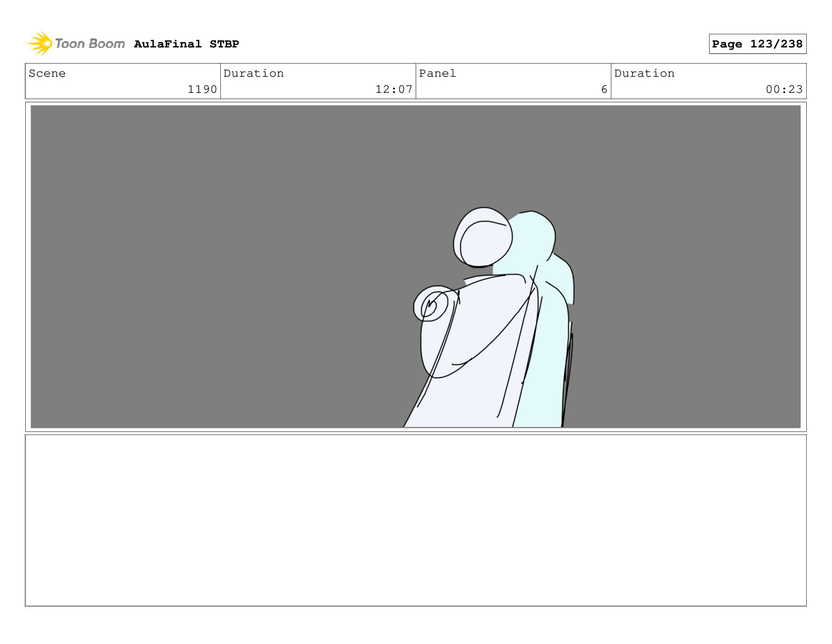
Task: Select panel number '6'
Action: [x=604, y=89]
